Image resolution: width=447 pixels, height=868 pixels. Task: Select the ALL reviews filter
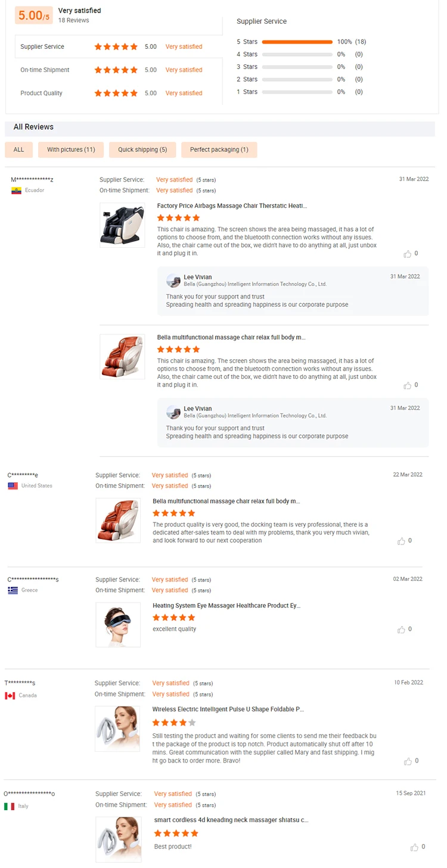[x=19, y=150]
